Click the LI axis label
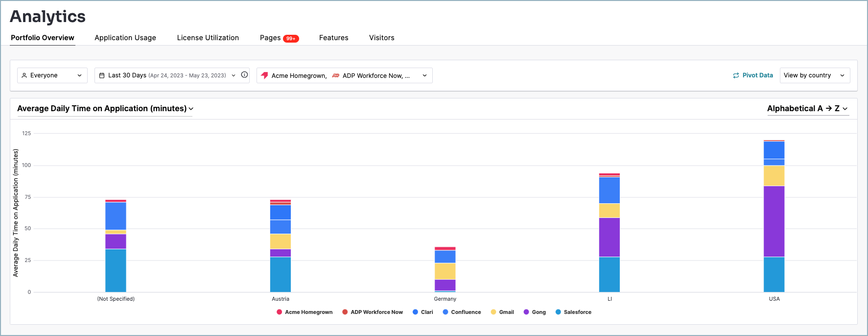This screenshot has height=336, width=868. [x=610, y=299]
